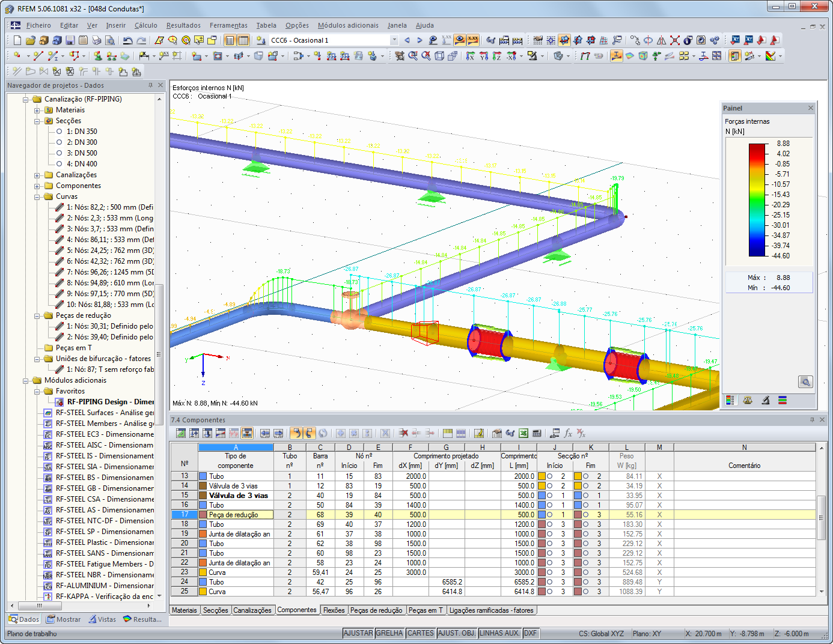
Task: Click the previous load case arrow
Action: pyautogui.click(x=407, y=40)
